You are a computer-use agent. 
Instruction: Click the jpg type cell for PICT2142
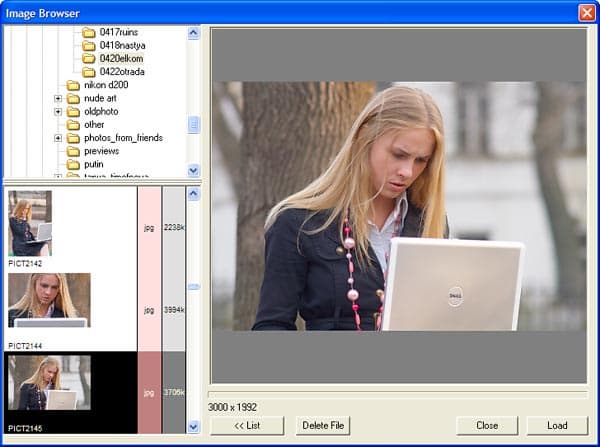tap(149, 228)
